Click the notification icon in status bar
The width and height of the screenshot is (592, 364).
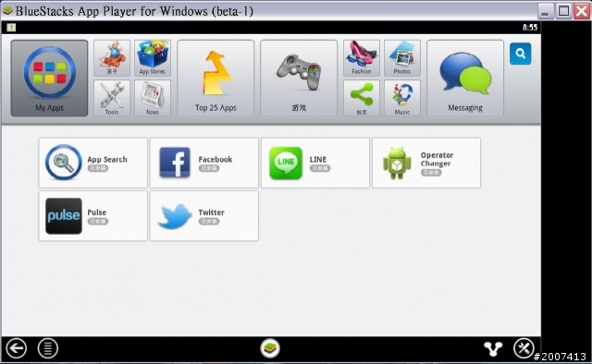(11, 27)
